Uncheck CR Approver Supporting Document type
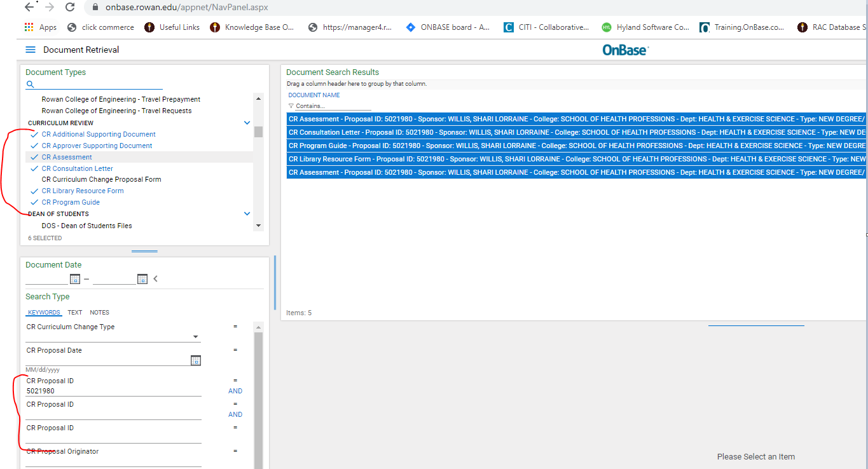 [97, 146]
